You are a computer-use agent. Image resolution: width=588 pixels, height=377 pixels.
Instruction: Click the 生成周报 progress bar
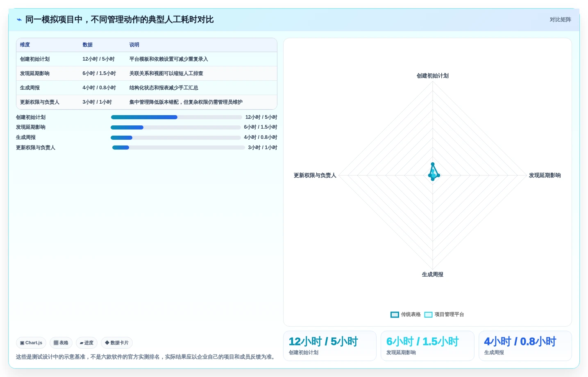175,138
